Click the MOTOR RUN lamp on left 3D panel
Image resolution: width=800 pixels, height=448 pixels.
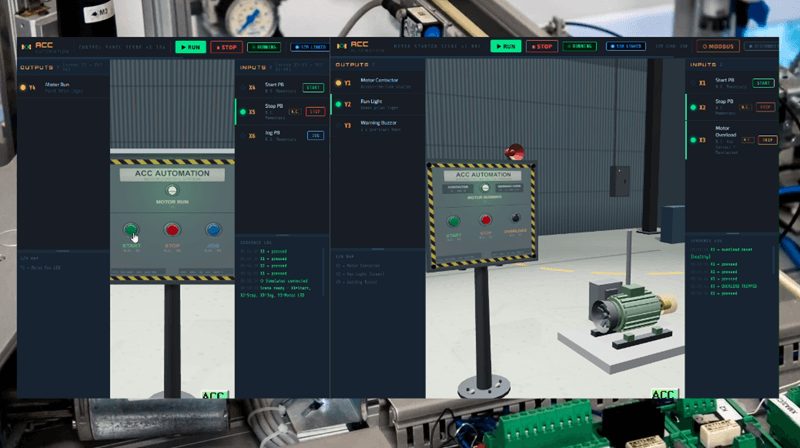172,190
